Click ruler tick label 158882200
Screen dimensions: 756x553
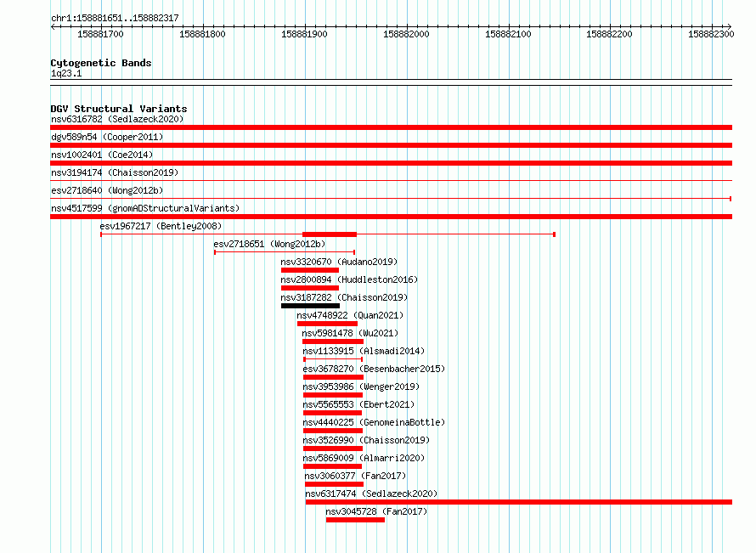(x=609, y=34)
